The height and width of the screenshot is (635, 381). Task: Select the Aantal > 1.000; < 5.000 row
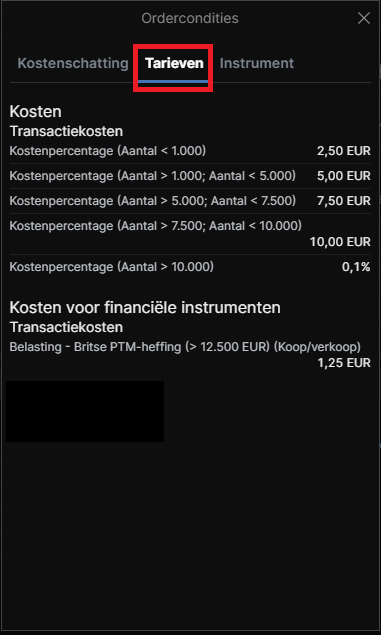tap(190, 176)
